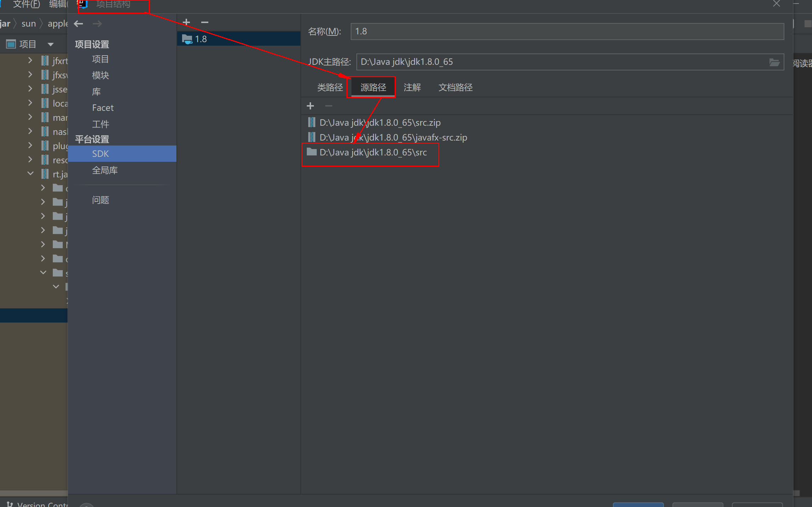
Task: Open 全局库 settings section
Action: click(x=105, y=170)
